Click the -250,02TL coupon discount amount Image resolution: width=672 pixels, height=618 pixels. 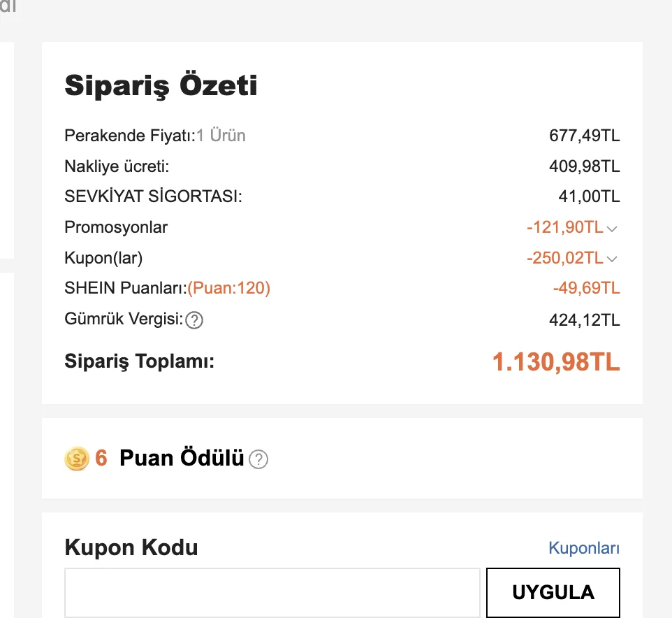564,258
